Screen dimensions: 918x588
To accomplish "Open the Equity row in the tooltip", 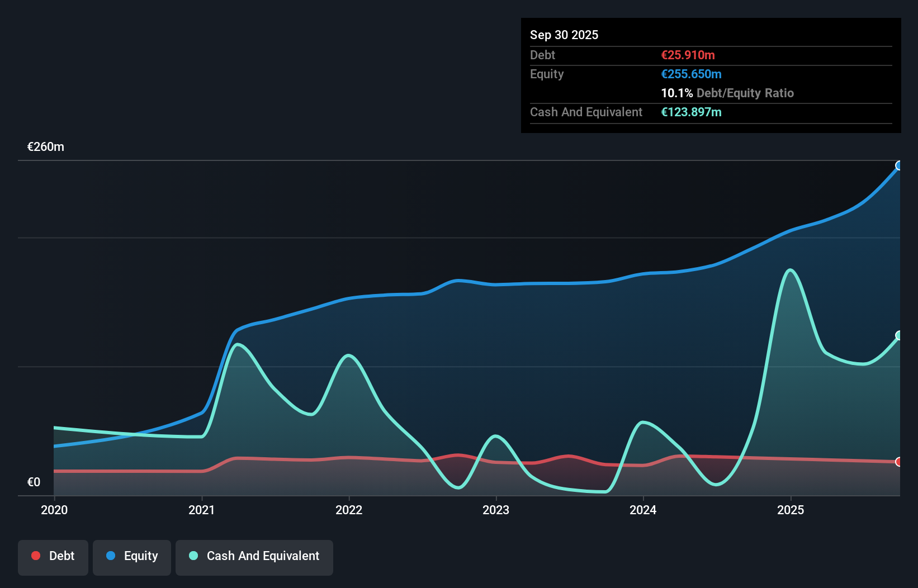I will click(546, 74).
